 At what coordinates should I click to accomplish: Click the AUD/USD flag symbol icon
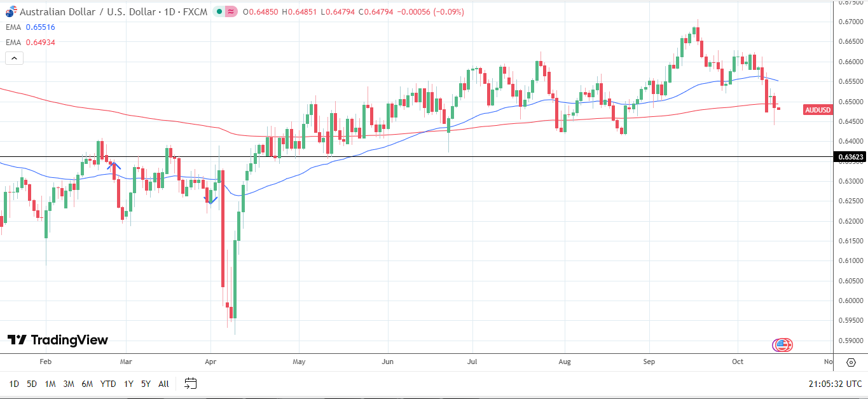11,11
